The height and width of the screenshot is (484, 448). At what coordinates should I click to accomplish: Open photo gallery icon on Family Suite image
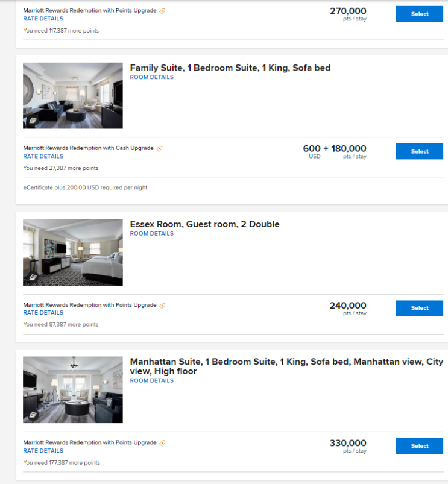33,121
